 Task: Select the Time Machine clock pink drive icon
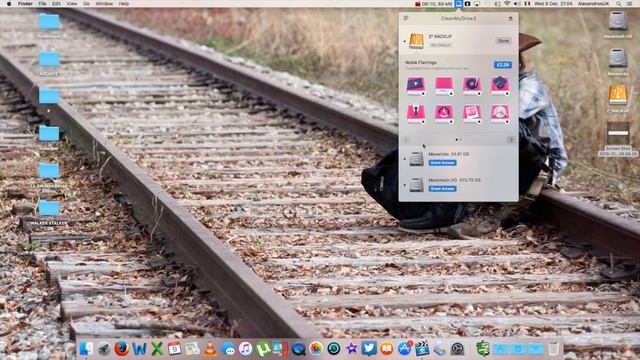[444, 113]
